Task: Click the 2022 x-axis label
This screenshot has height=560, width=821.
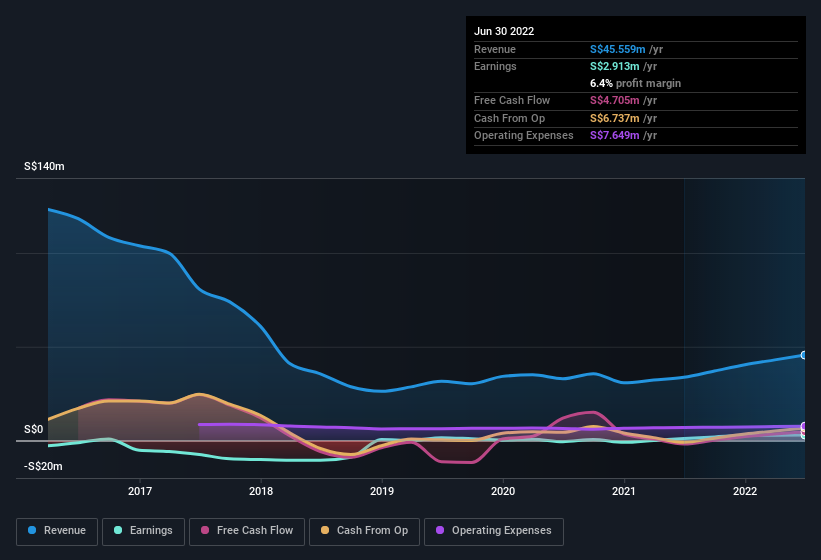Action: 745,491
